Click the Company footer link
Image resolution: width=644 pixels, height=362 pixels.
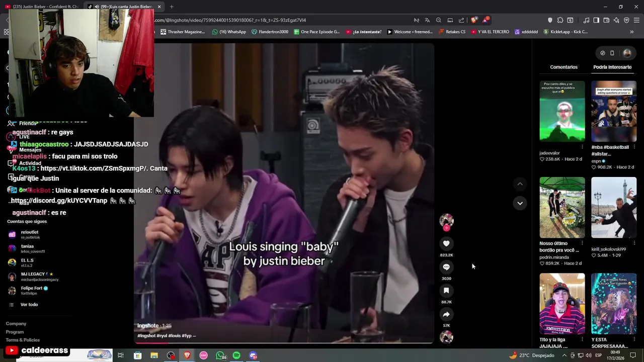pyautogui.click(x=16, y=324)
